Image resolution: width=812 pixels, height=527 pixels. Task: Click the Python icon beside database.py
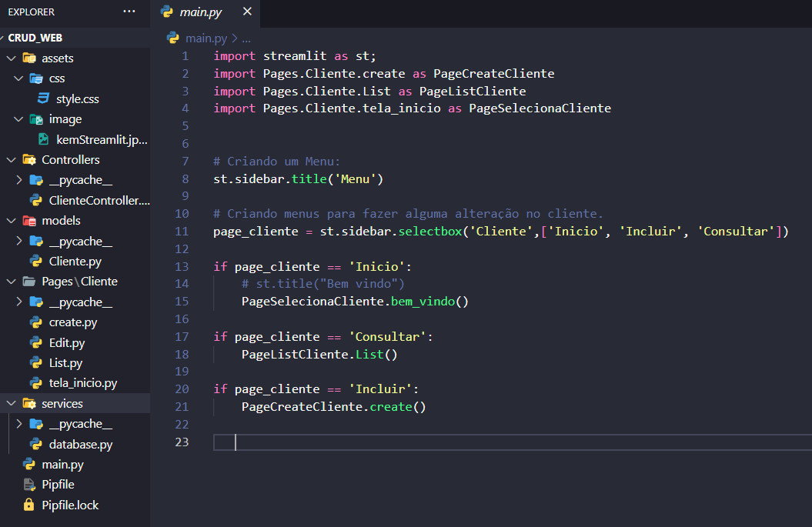(x=36, y=444)
